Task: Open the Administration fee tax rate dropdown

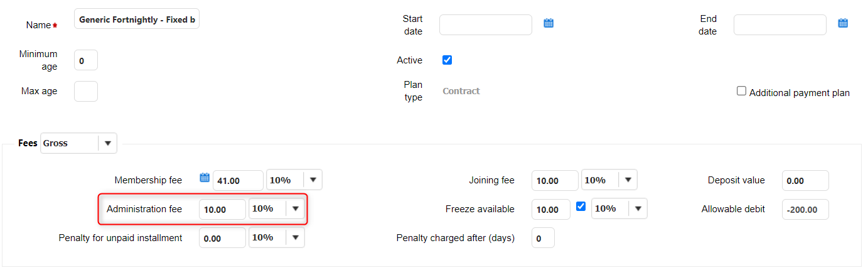Action: click(295, 209)
